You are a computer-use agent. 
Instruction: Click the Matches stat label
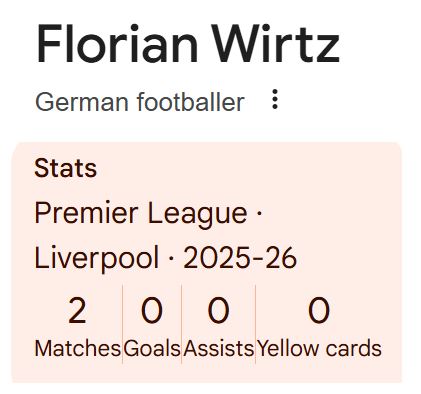coord(78,349)
